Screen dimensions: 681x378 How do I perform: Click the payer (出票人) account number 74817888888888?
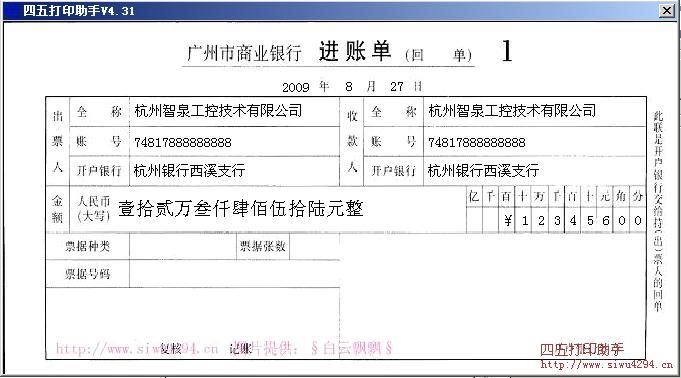pos(182,143)
